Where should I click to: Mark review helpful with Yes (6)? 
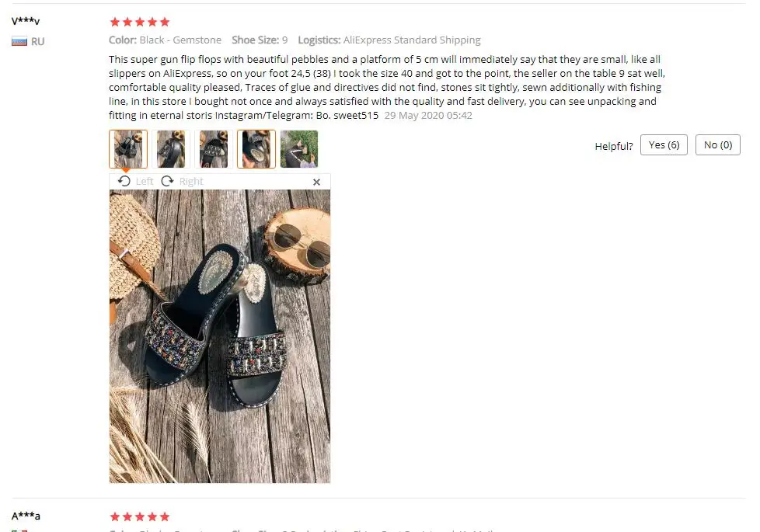(x=664, y=145)
